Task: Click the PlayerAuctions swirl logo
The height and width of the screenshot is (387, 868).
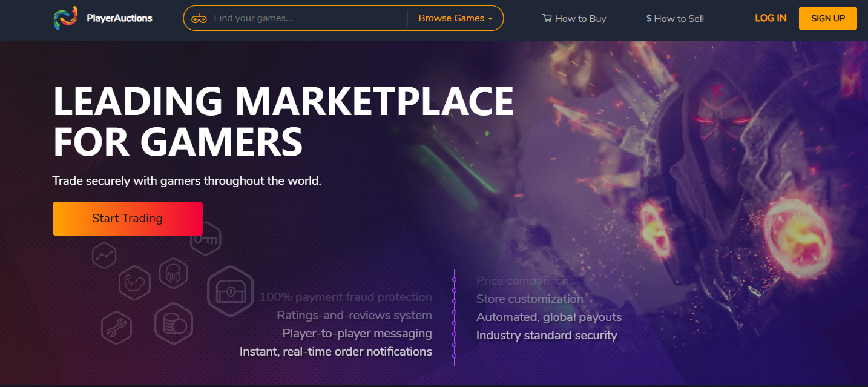Action: (x=65, y=18)
